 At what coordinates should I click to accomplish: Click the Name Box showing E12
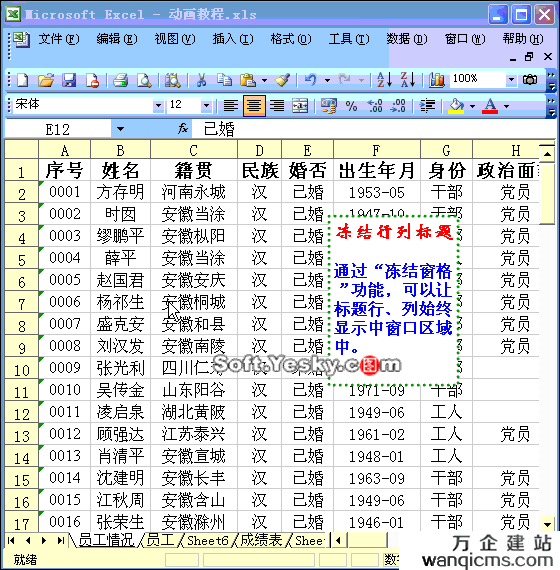coord(57,129)
